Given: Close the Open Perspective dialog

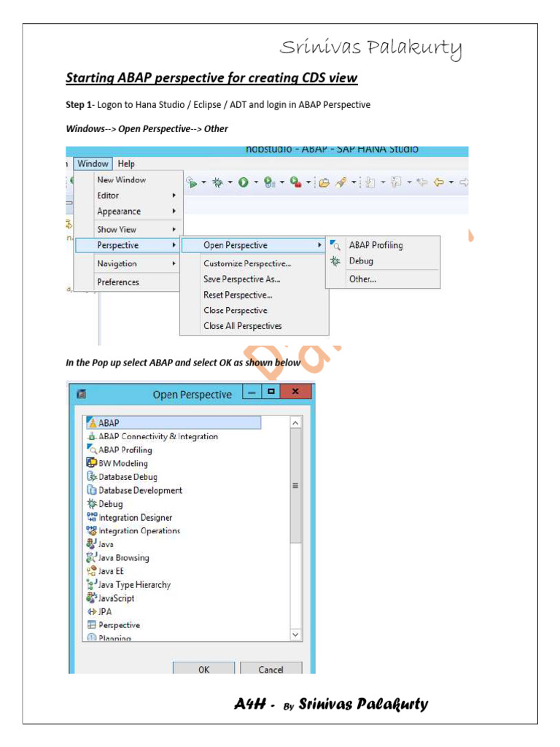Looking at the screenshot, I should click(296, 391).
